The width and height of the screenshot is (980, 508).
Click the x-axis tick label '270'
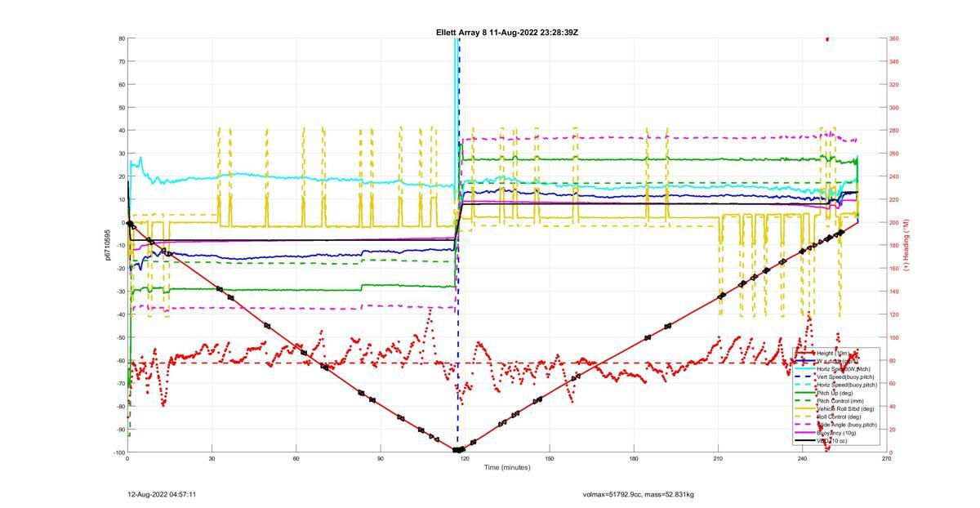coord(887,458)
